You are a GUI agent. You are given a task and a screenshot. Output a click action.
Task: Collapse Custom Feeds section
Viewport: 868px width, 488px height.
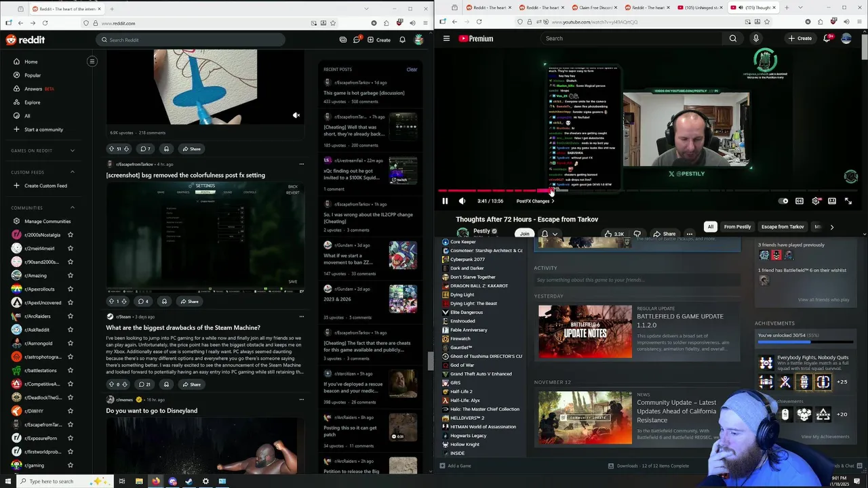pos(73,172)
